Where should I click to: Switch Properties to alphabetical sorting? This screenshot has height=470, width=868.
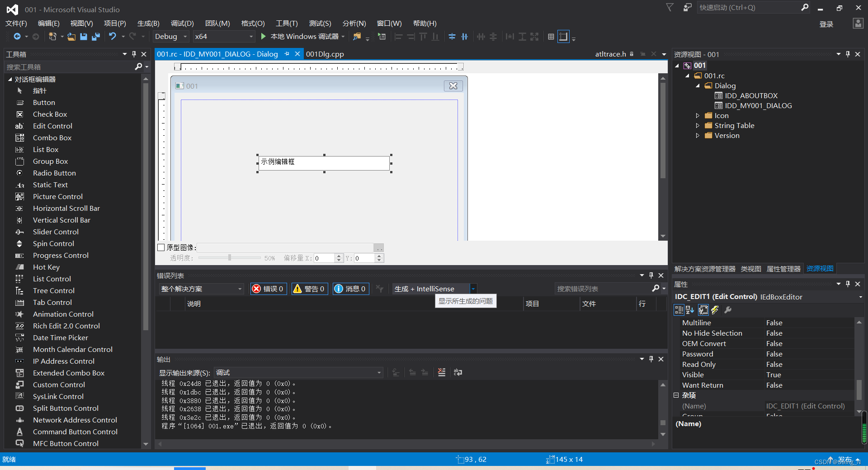click(689, 310)
